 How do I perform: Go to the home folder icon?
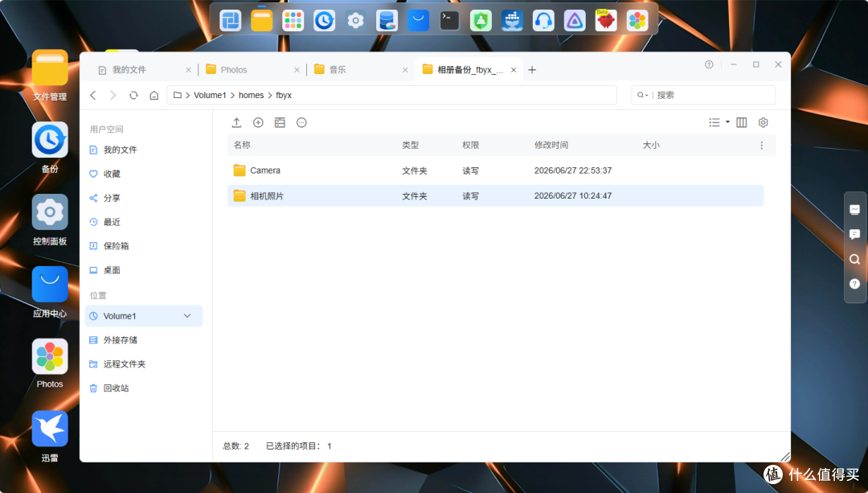tap(154, 95)
